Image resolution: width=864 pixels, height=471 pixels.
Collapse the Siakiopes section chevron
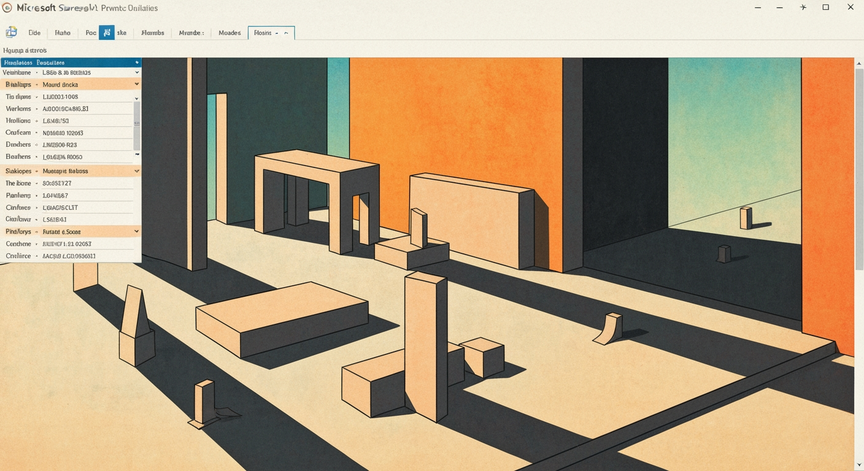pyautogui.click(x=137, y=171)
